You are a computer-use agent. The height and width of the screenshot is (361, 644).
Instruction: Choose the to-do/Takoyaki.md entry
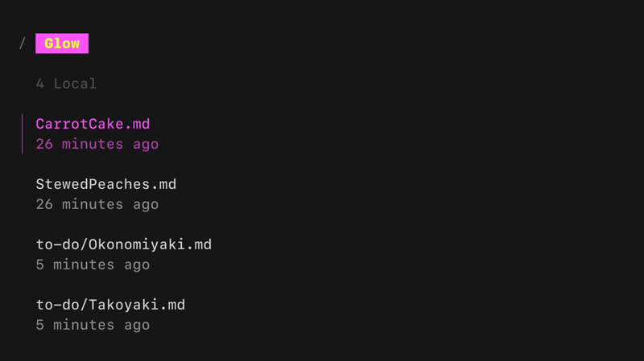click(110, 305)
